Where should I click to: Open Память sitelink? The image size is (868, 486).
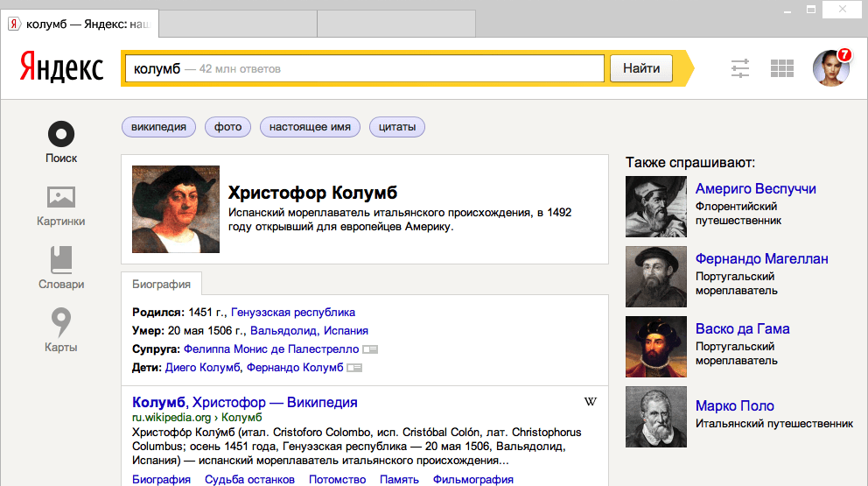[399, 479]
